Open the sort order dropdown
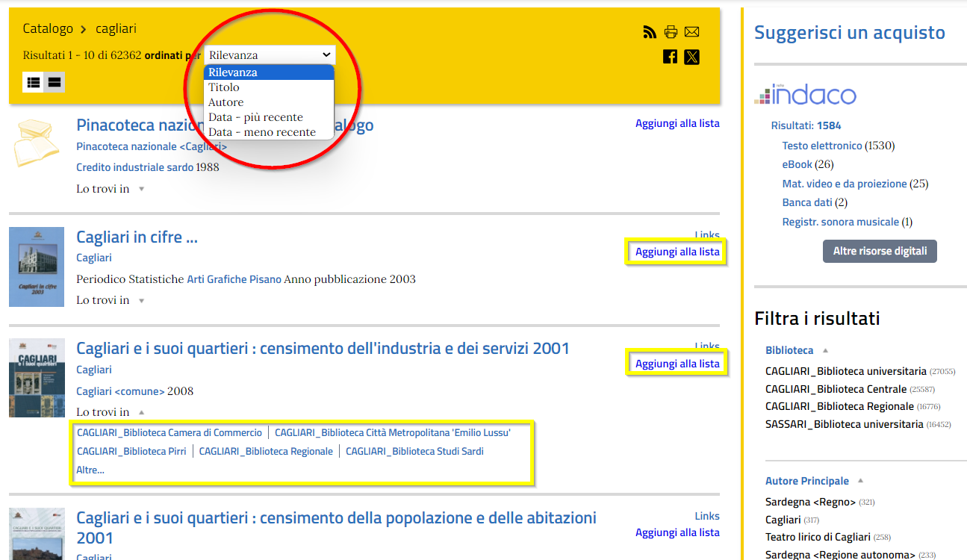Viewport: 967px width, 560px height. (x=270, y=55)
